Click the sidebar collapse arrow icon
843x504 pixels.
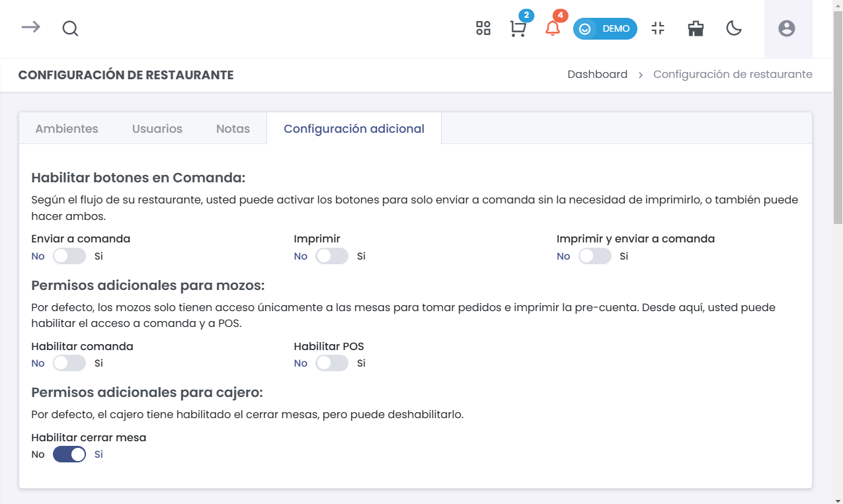(30, 28)
